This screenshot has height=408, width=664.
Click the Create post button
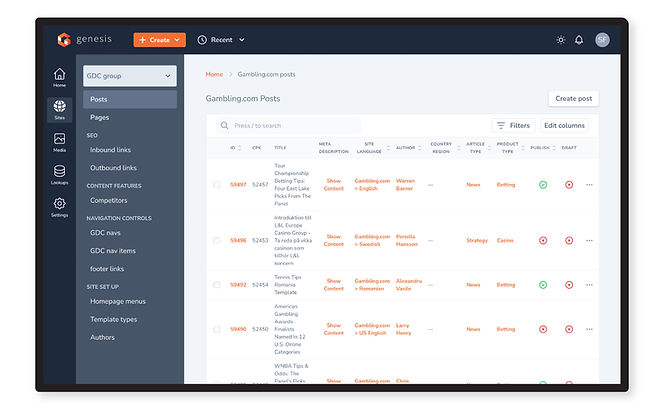click(x=573, y=98)
